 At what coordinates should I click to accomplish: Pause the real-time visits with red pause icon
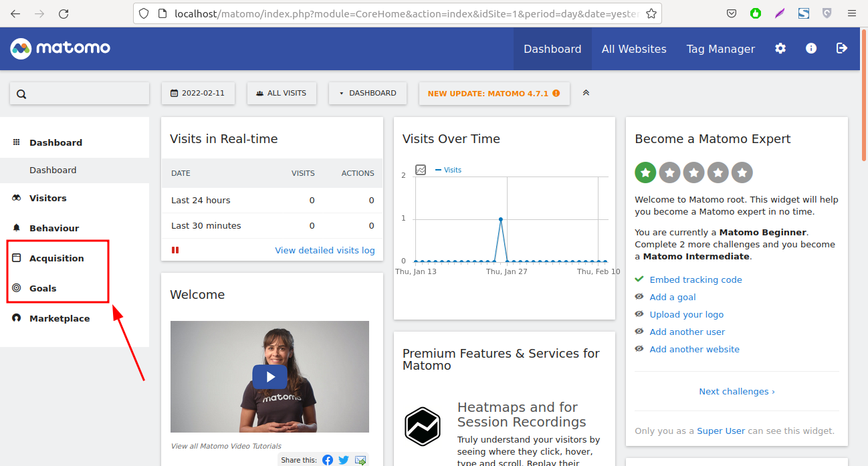[x=175, y=250]
